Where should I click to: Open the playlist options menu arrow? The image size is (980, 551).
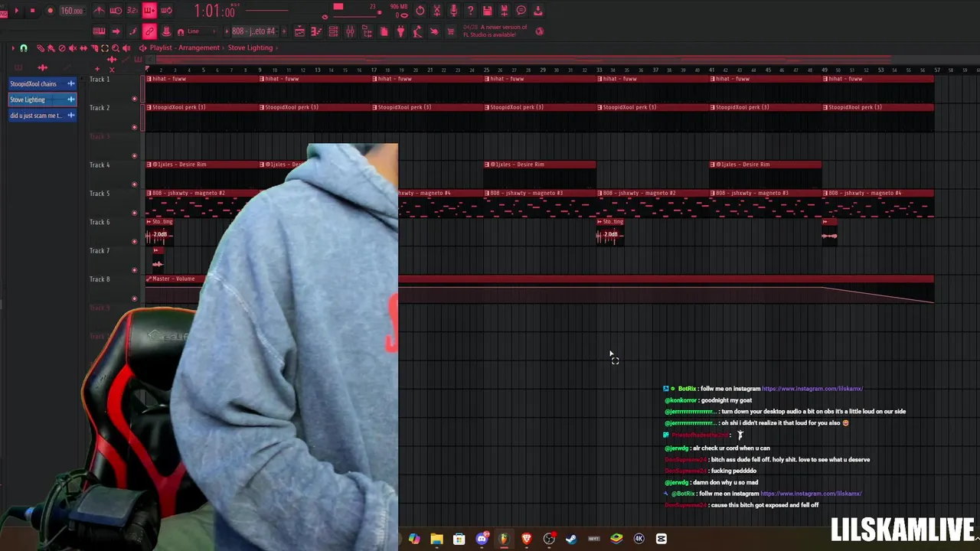[13, 47]
